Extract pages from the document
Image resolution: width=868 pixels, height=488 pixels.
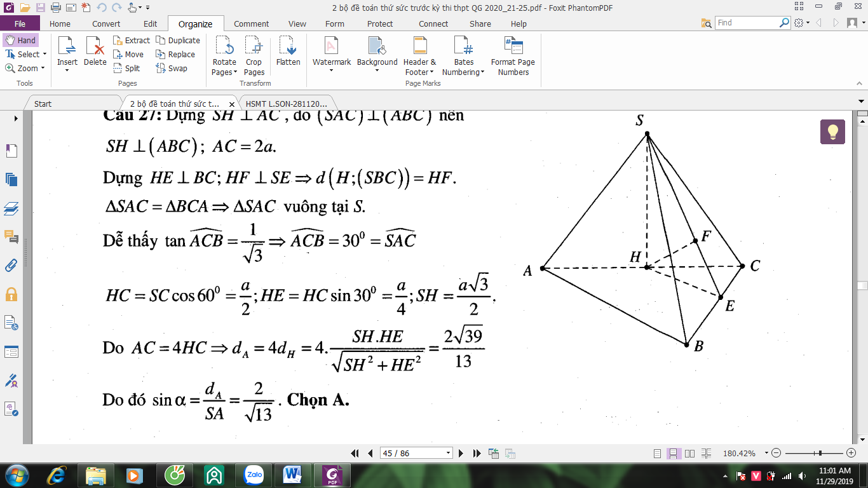tap(132, 40)
